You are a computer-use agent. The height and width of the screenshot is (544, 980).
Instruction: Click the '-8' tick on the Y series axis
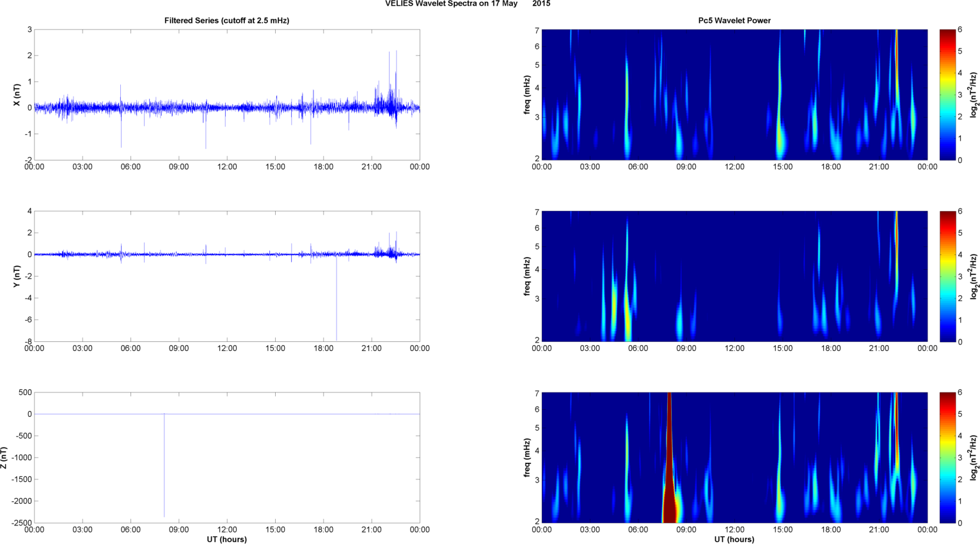(28, 341)
